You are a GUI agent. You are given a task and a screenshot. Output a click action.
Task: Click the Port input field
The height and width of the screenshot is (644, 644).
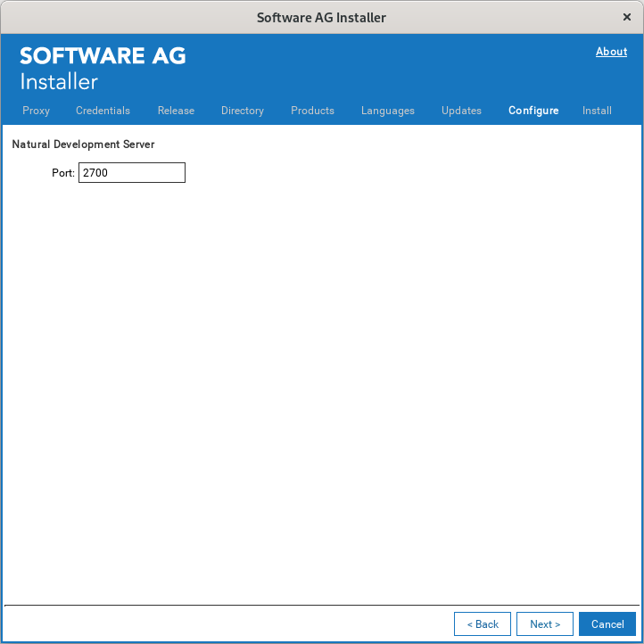point(132,172)
